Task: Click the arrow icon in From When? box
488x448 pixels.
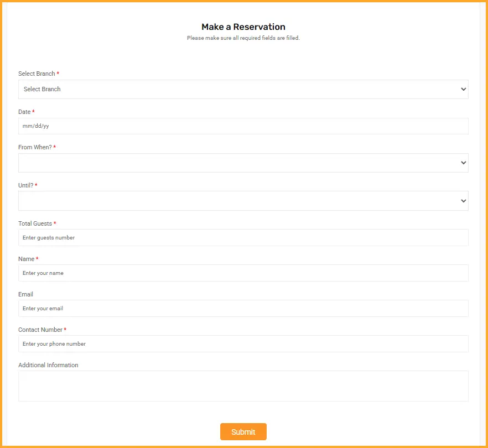Action: (x=463, y=163)
